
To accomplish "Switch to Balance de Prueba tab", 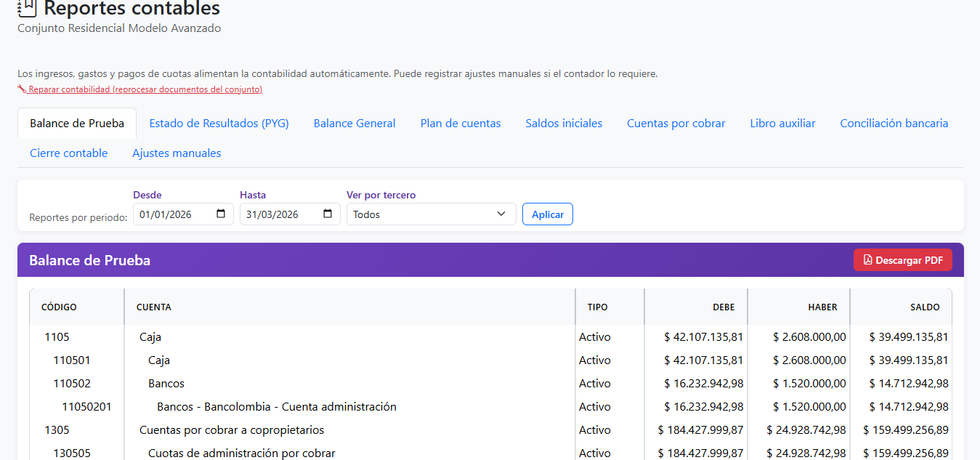I will pos(77,124).
